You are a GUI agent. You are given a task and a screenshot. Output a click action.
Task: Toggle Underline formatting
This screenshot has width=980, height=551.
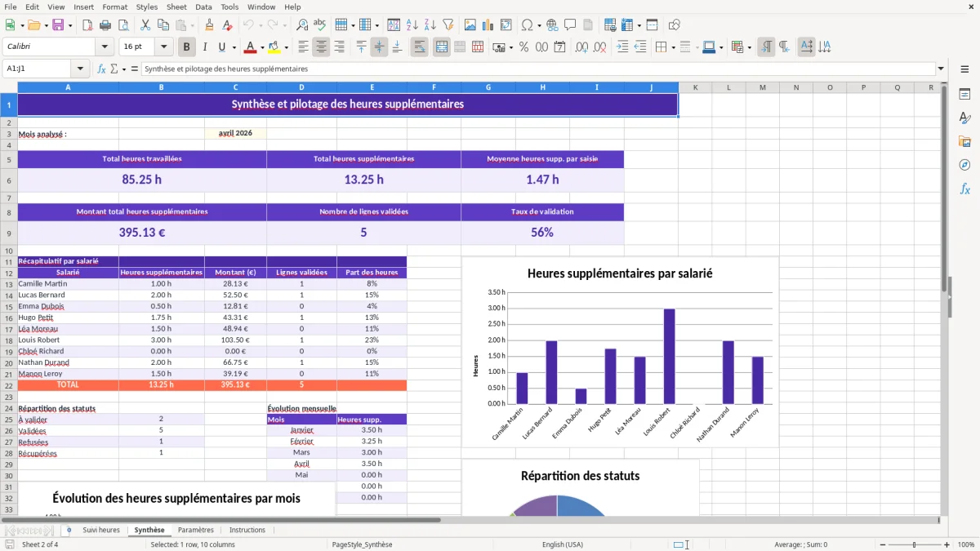click(222, 47)
